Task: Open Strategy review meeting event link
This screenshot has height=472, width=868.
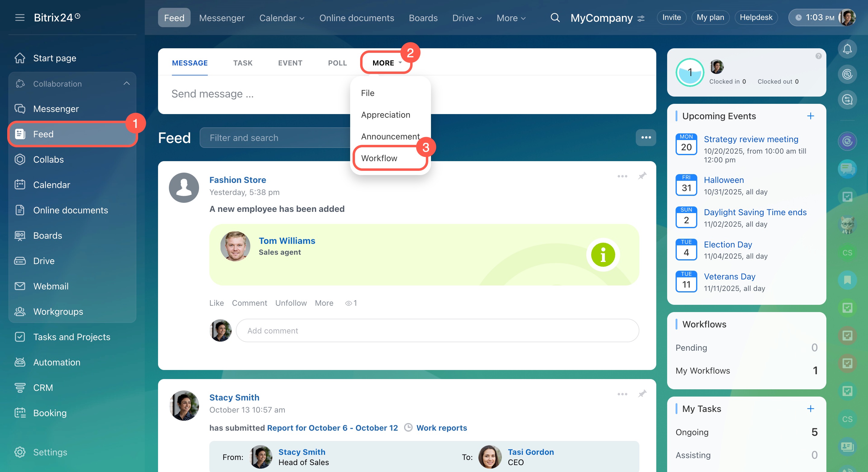Action: (751, 139)
